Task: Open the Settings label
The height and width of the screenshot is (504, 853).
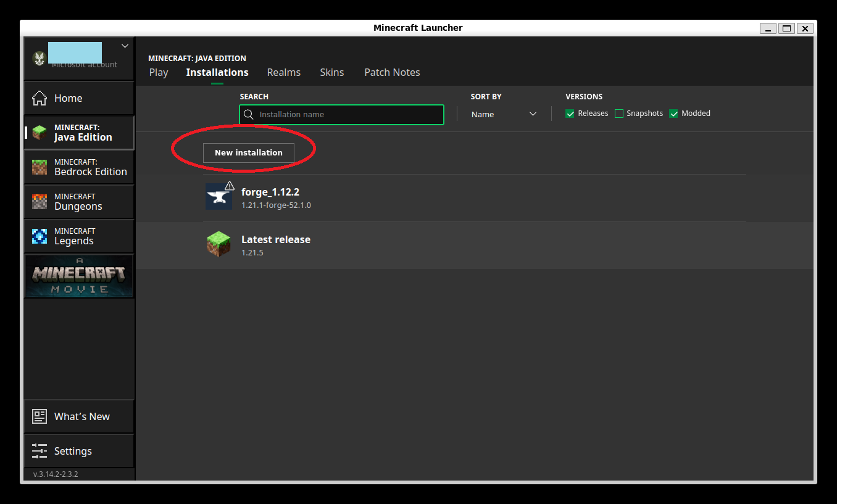Action: [73, 451]
